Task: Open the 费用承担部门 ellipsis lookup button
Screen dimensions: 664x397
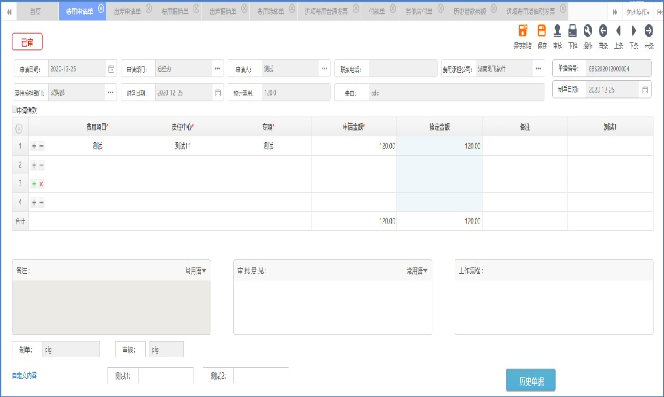Action: (x=110, y=92)
